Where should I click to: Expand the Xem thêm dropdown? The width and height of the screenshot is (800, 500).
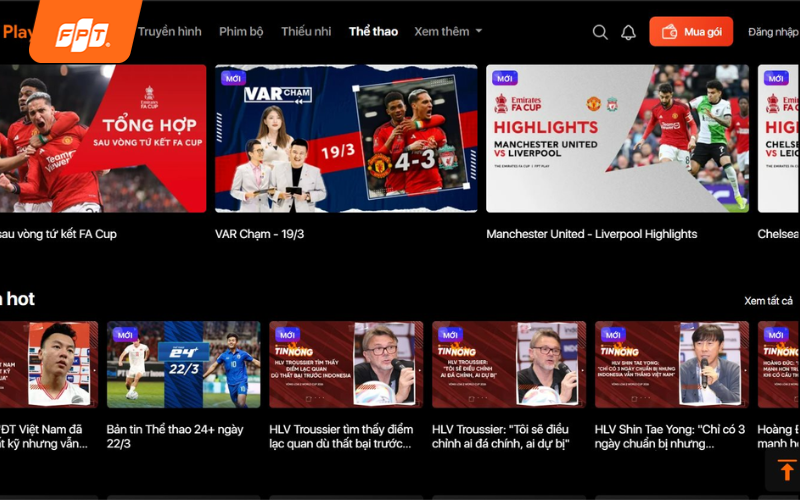[448, 31]
